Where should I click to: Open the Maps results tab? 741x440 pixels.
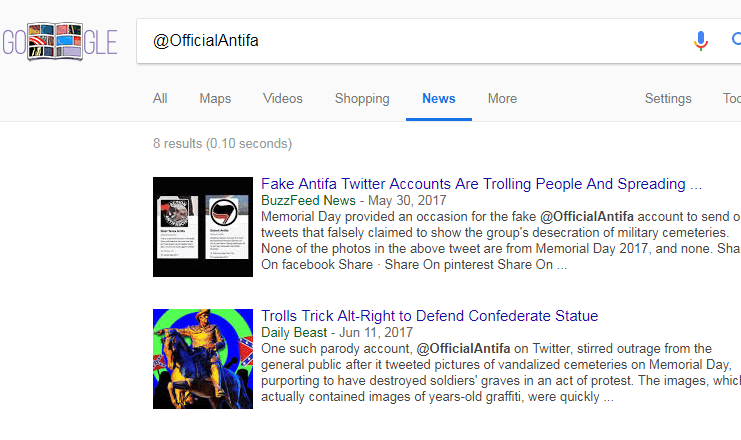tap(215, 99)
